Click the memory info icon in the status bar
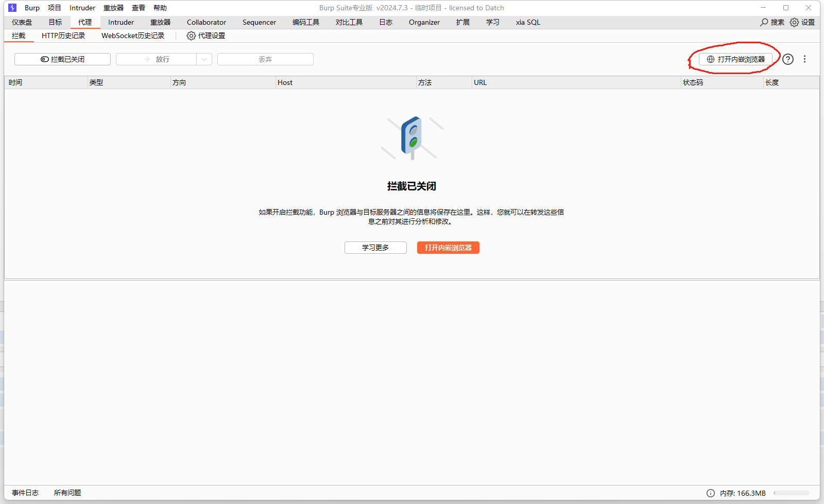 coord(711,493)
